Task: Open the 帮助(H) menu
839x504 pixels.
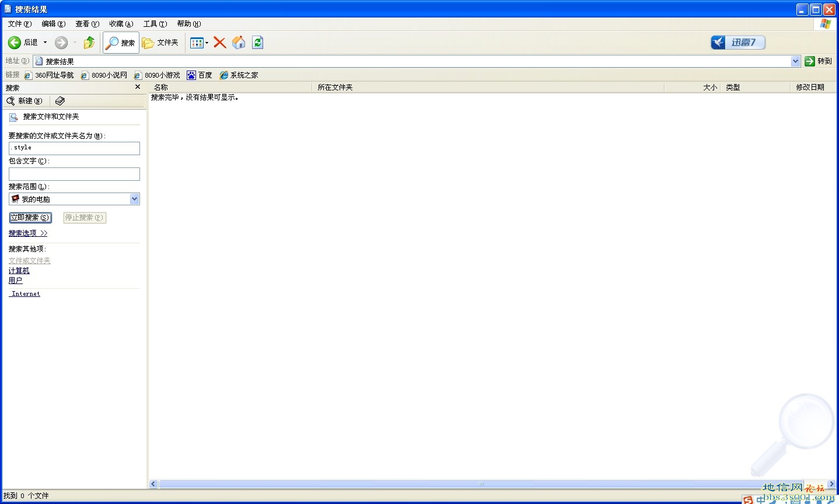Action: coord(188,24)
